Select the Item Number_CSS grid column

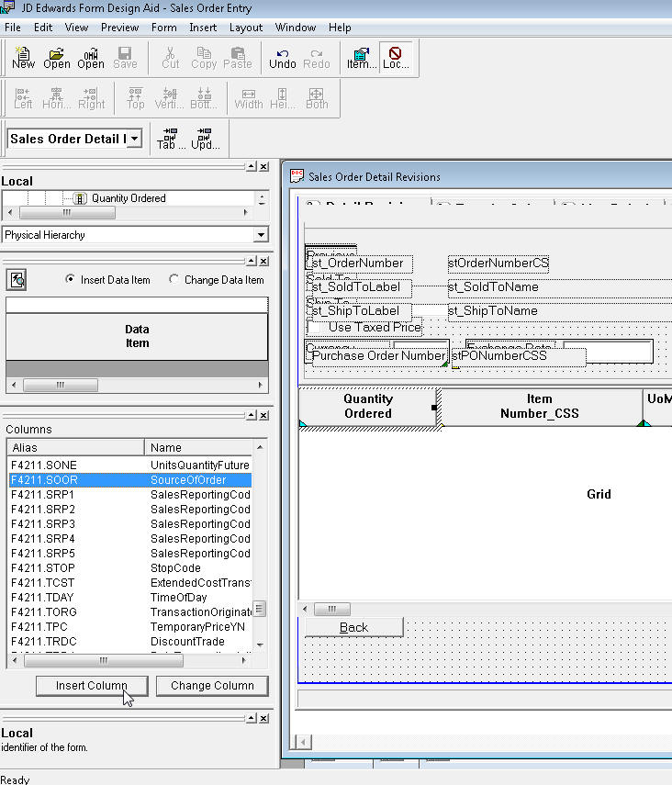coord(539,406)
